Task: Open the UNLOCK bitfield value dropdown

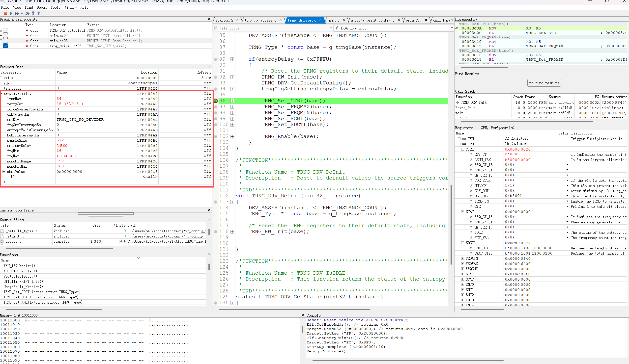Action: pos(567,185)
